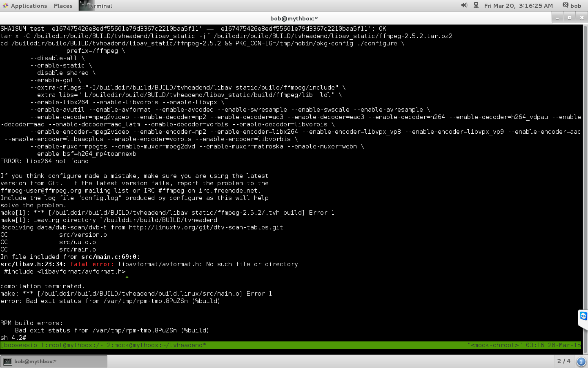The image size is (588, 368).
Task: Click tmux window 1:root@mythbox:/-
Action: pyautogui.click(x=72, y=345)
